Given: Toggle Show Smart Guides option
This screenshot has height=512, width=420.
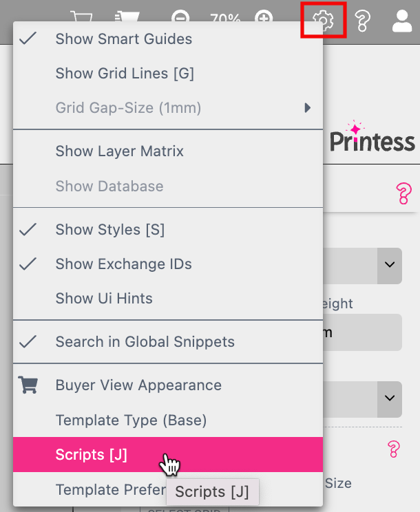Looking at the screenshot, I should pyautogui.click(x=168, y=39).
